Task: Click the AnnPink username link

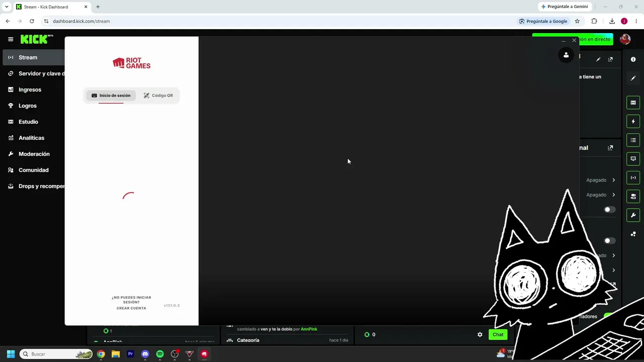Action: [x=309, y=329]
